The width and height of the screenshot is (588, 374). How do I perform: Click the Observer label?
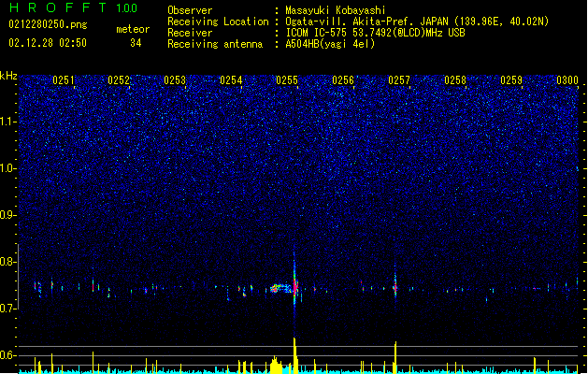tap(190, 10)
